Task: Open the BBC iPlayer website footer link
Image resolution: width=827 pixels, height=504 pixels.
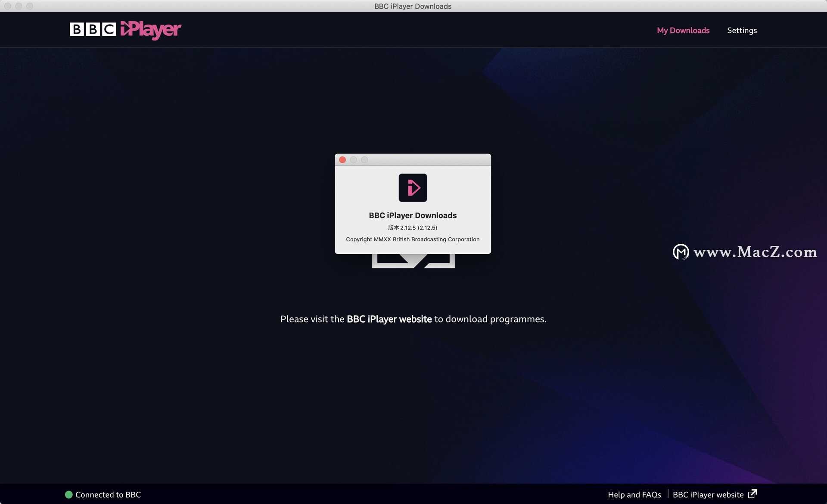Action: click(x=708, y=495)
